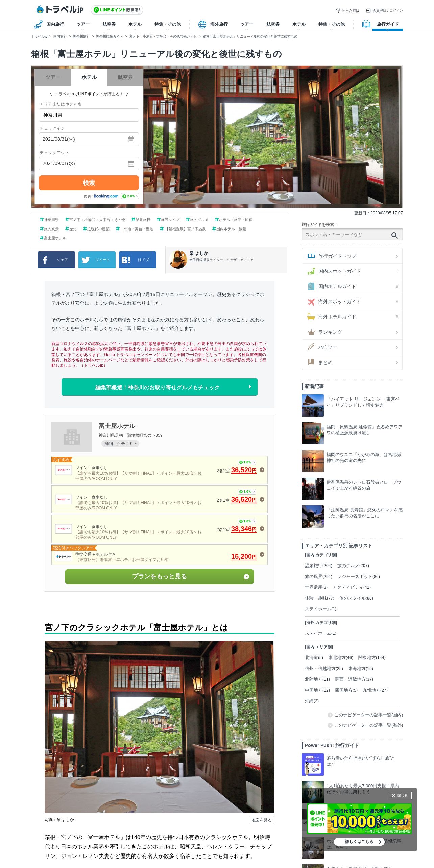Close the LINE points popup with 閉じる
Screen dimensions: 434x868
400,796
